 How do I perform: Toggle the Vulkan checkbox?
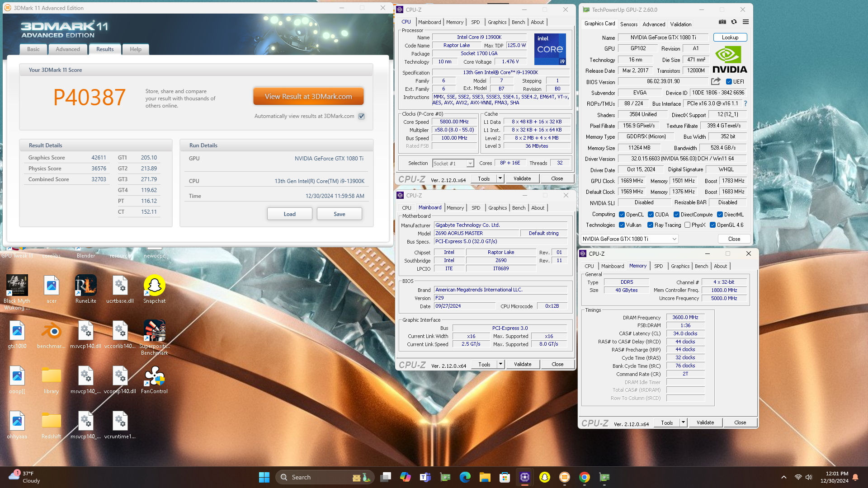[x=622, y=225]
